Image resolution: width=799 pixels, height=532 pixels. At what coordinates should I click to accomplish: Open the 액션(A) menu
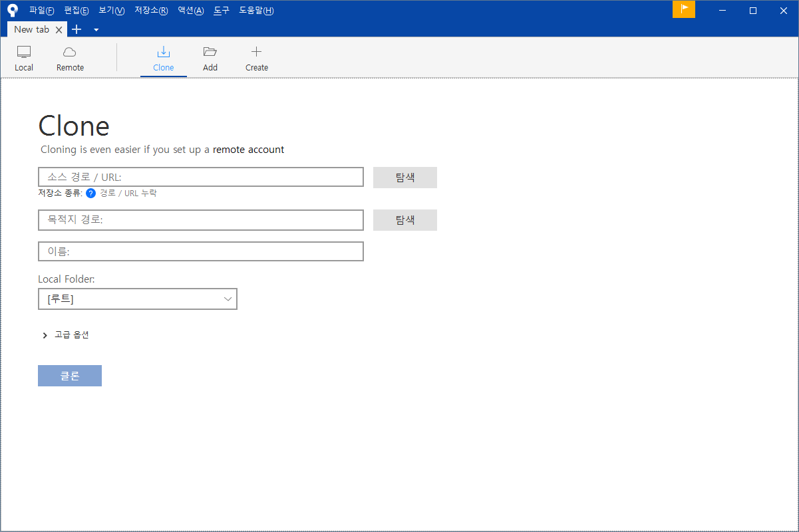tap(191, 11)
